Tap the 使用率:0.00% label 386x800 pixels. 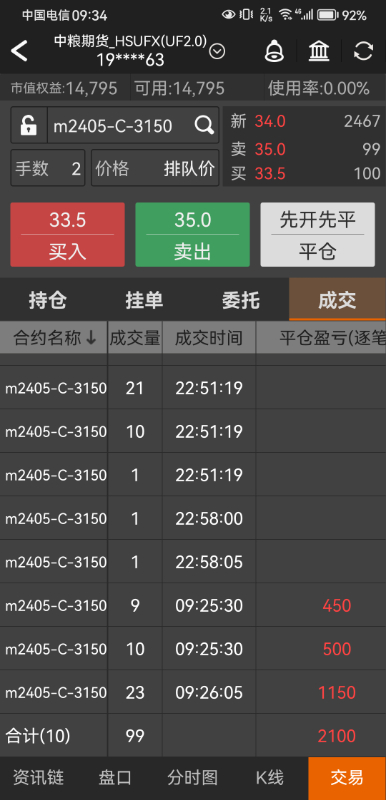coord(319,89)
